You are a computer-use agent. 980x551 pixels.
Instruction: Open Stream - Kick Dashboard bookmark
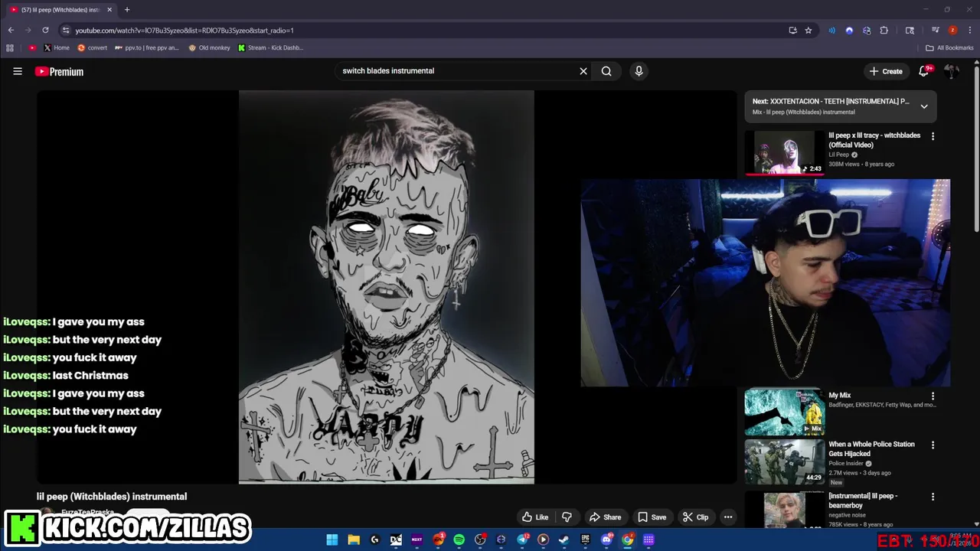coord(270,47)
